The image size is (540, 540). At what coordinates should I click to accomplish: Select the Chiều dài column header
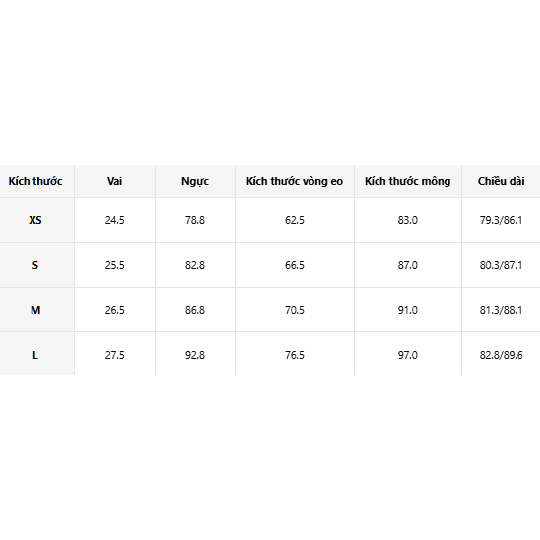501,181
